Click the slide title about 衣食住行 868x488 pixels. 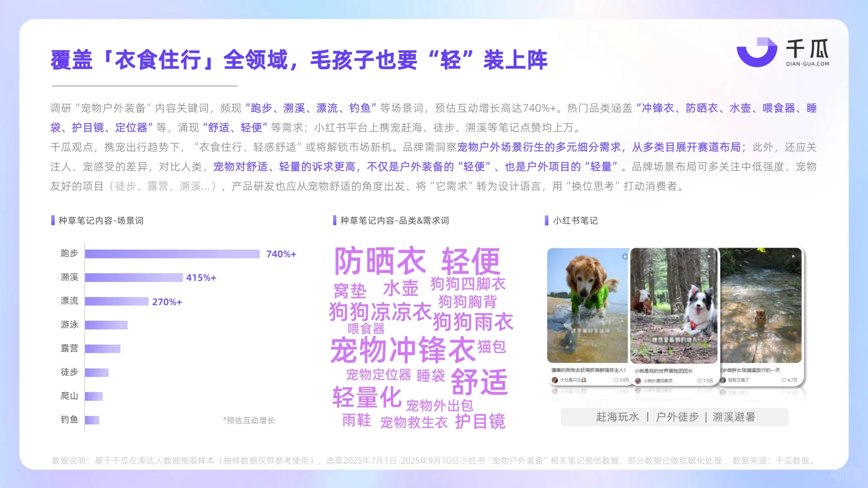tap(299, 60)
